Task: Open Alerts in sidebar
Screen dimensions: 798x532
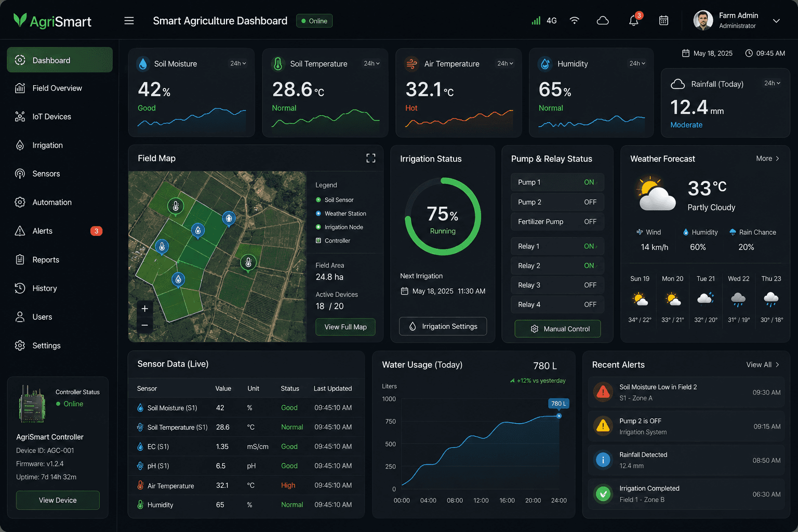Action: point(60,231)
